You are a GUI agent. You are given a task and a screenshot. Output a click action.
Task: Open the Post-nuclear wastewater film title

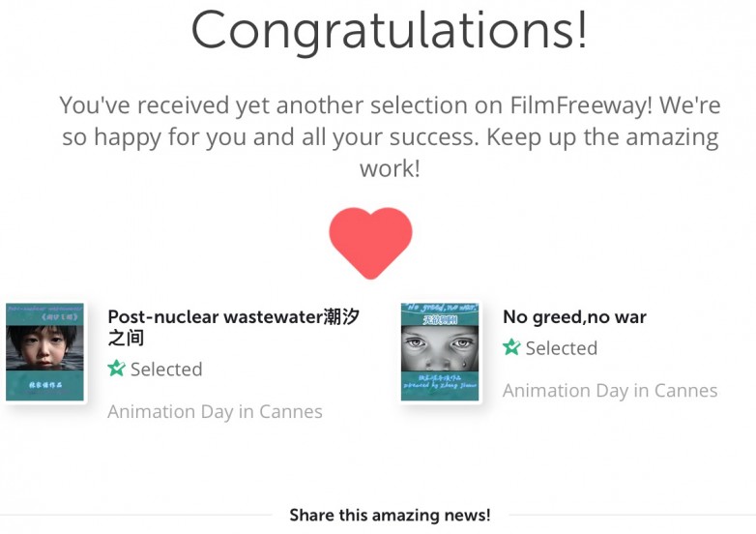[x=233, y=327]
